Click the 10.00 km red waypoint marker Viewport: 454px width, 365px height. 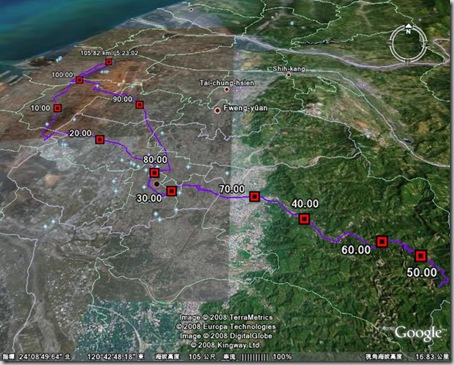58,108
